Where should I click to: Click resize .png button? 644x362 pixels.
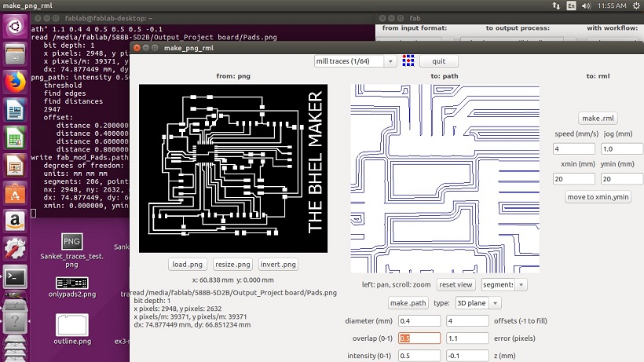pyautogui.click(x=232, y=265)
